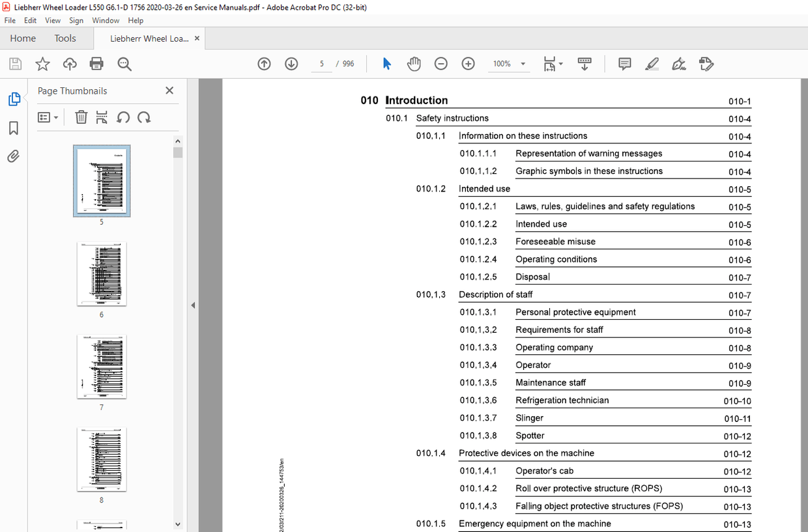The width and height of the screenshot is (808, 532).
Task: Open the Bookmarks panel
Action: 14,128
